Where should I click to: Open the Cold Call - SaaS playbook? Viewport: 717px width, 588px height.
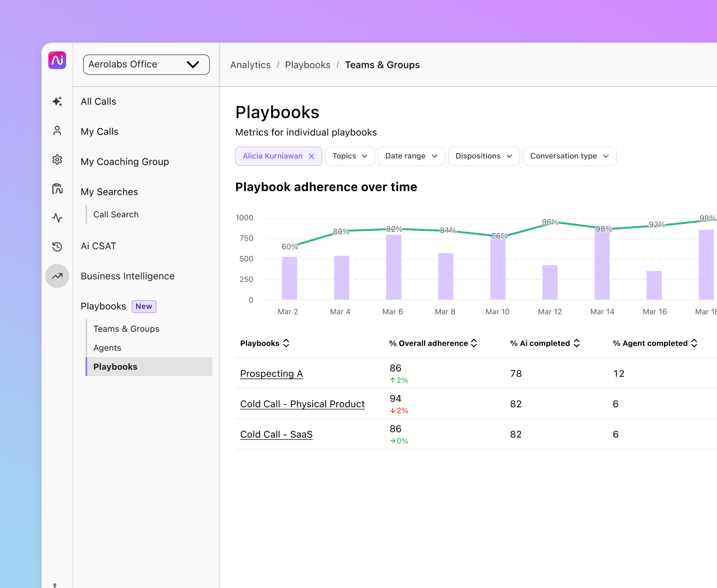point(276,434)
